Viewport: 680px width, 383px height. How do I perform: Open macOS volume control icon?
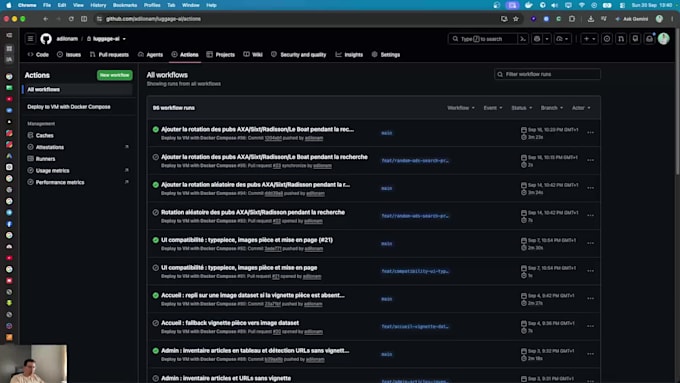pyautogui.click(x=555, y=5)
